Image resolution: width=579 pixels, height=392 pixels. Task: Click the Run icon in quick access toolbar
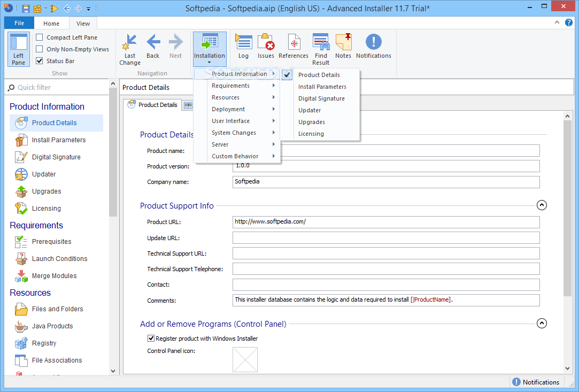coord(55,8)
